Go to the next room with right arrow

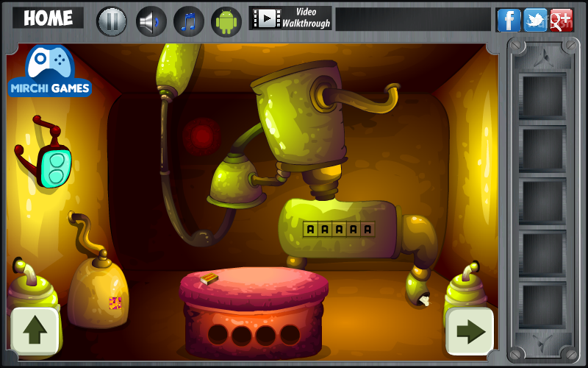pos(470,330)
